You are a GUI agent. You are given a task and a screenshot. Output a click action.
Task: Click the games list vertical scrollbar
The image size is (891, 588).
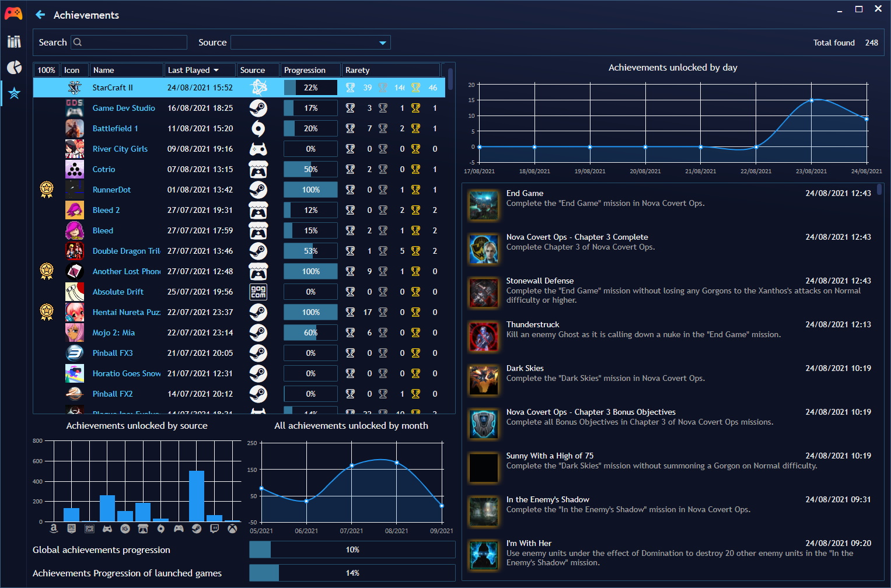[450, 79]
